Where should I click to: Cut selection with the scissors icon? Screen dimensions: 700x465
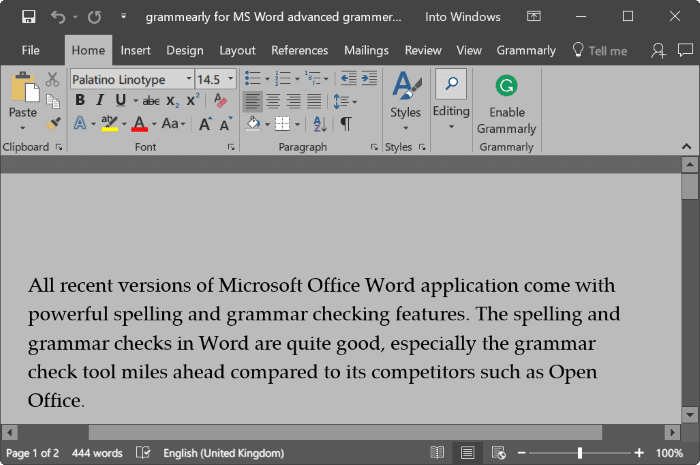(52, 79)
